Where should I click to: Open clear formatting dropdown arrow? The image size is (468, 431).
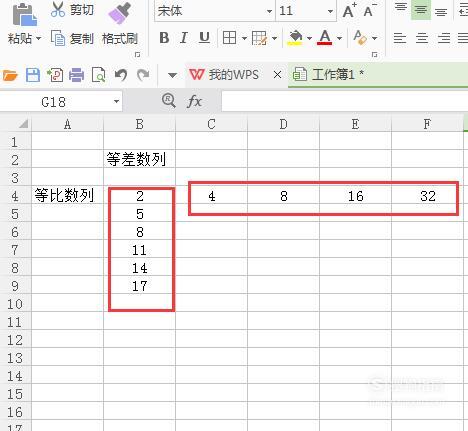[374, 39]
